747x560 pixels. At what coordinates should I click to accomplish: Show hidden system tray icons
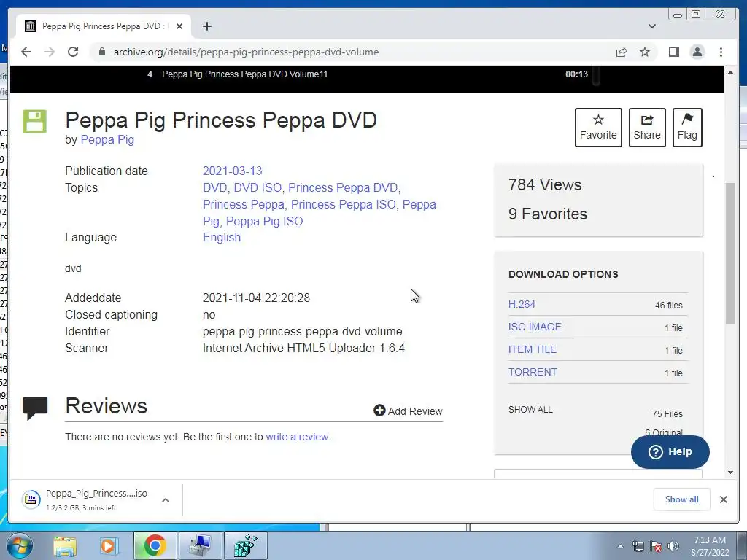[x=620, y=546]
